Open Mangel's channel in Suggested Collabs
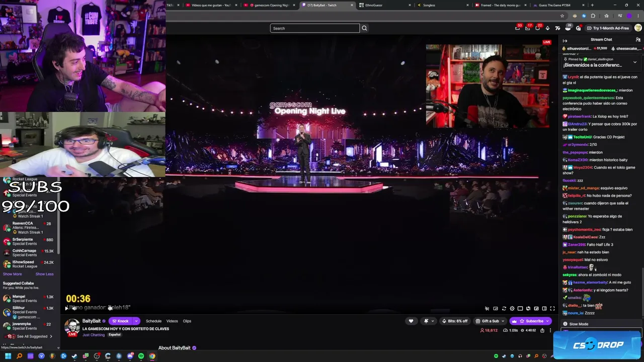Image resolution: width=644 pixels, height=362 pixels. point(29,299)
